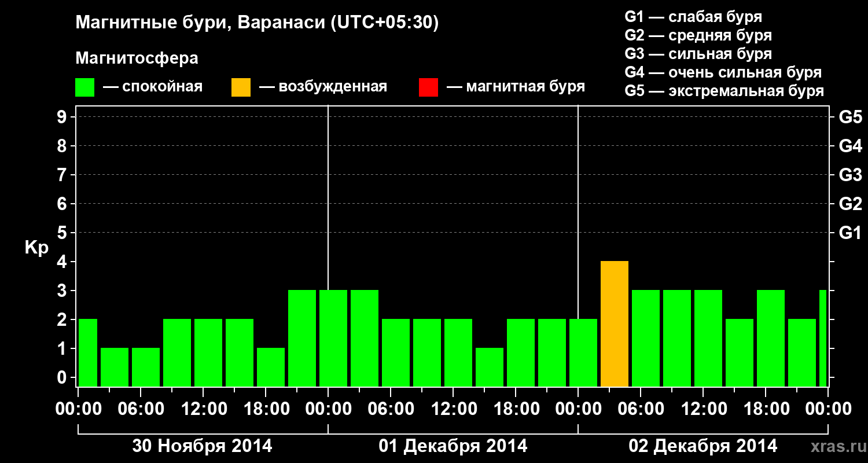
Task: Click the only Kp 1 bar on 01 Декабря
Action: click(490, 367)
